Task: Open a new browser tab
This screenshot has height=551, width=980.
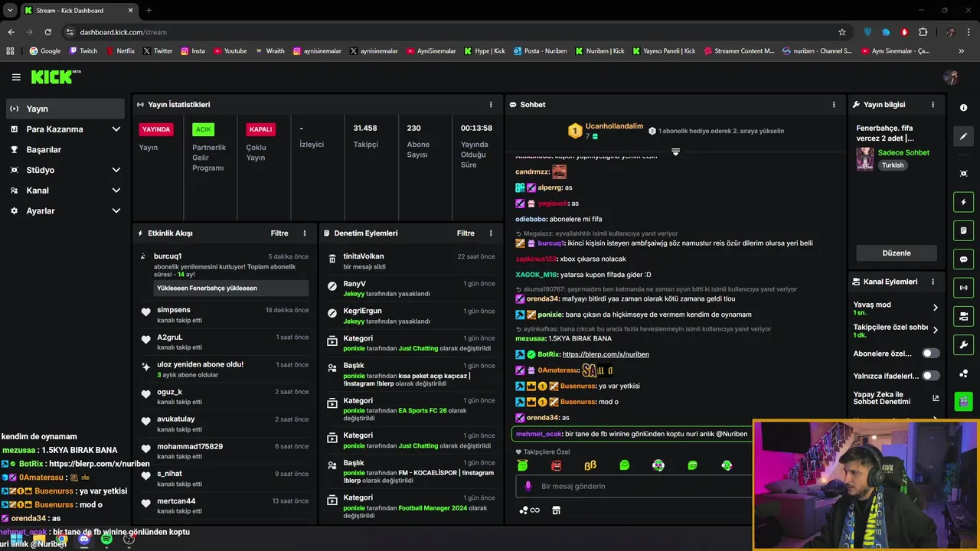Action: (x=149, y=10)
